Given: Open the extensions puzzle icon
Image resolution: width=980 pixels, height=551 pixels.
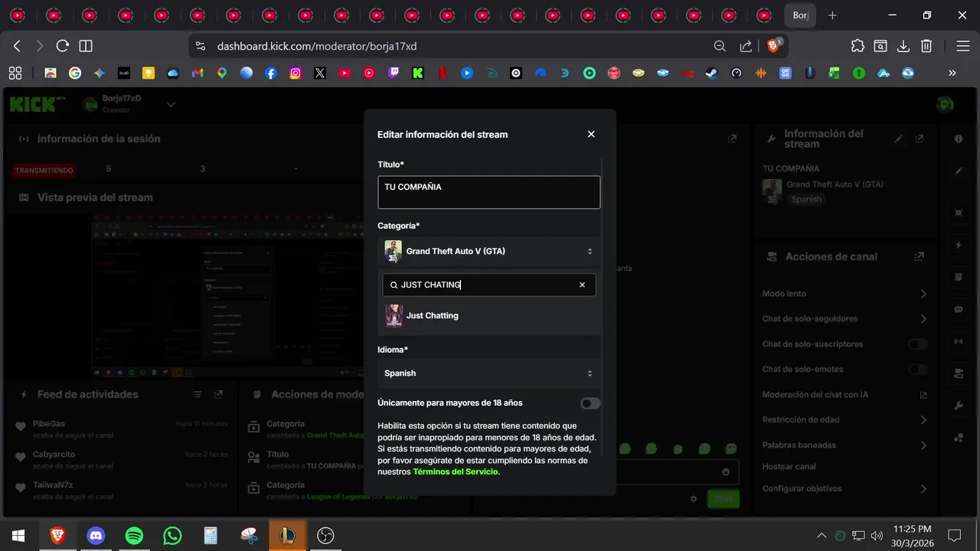Looking at the screenshot, I should click(857, 46).
